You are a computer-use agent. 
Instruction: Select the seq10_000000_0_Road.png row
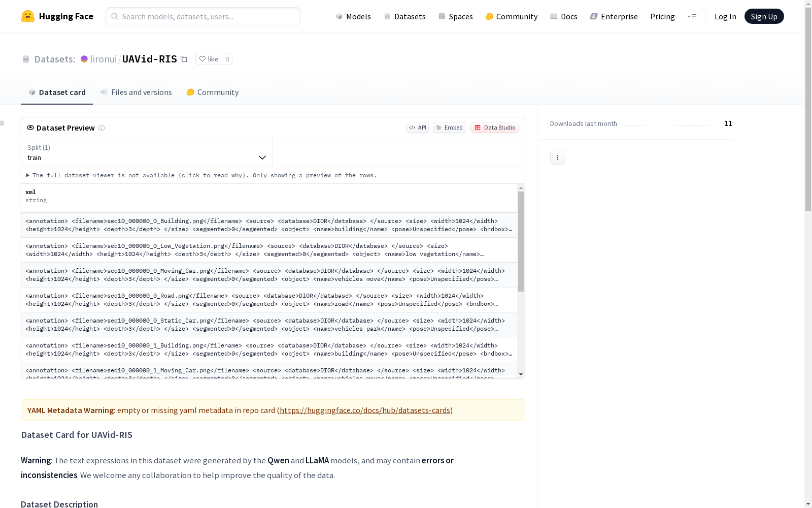pos(269,300)
